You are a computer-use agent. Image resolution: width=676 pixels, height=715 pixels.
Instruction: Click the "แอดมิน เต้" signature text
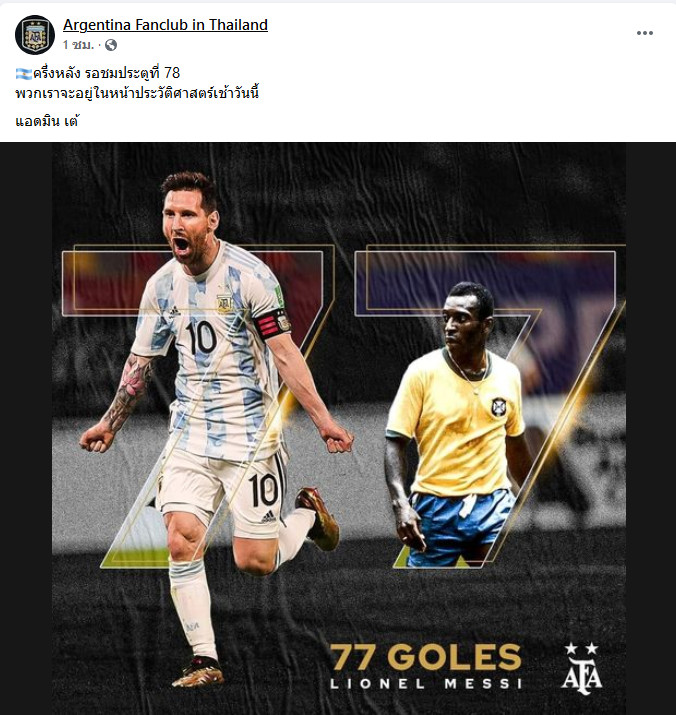click(x=47, y=121)
